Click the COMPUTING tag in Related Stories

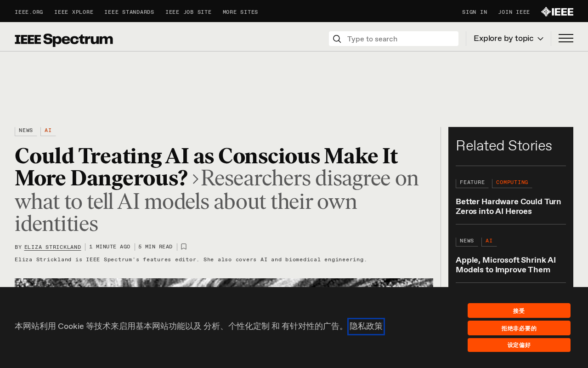point(512,183)
